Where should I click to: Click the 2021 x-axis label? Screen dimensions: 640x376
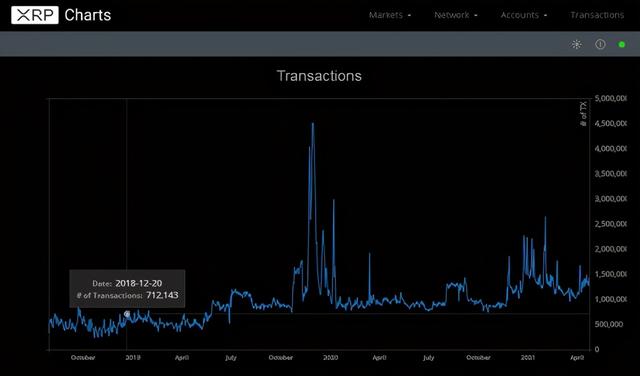click(x=528, y=358)
